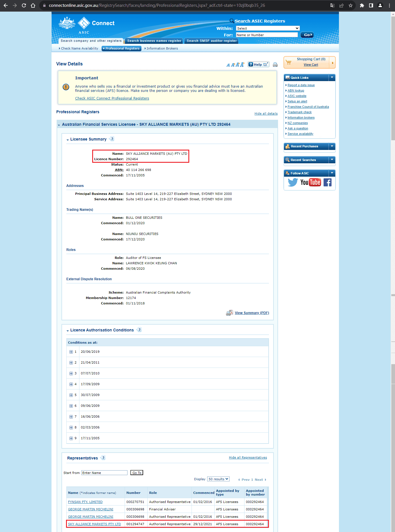Toggle the browser side panel icon
The width and height of the screenshot is (395, 532).
371,5
